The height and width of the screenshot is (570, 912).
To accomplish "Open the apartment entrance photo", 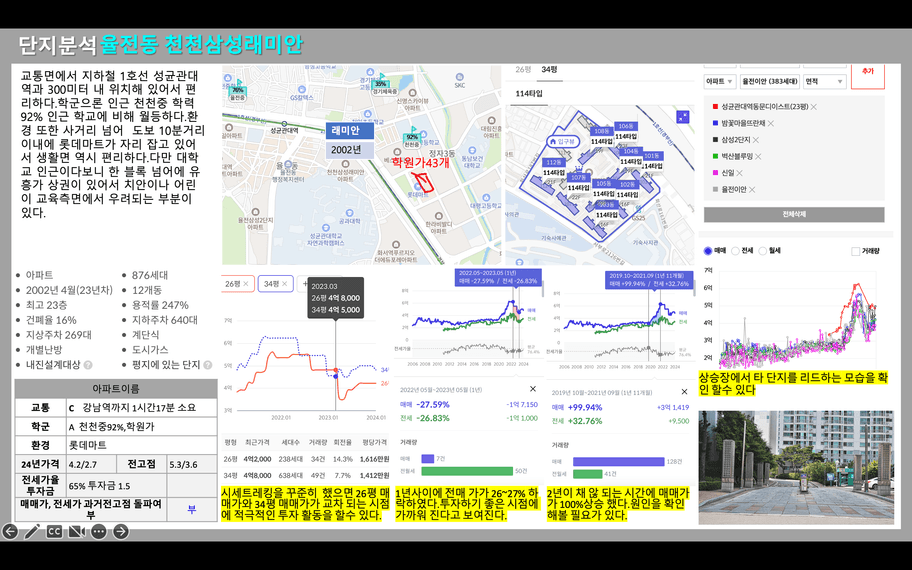I will click(x=796, y=468).
